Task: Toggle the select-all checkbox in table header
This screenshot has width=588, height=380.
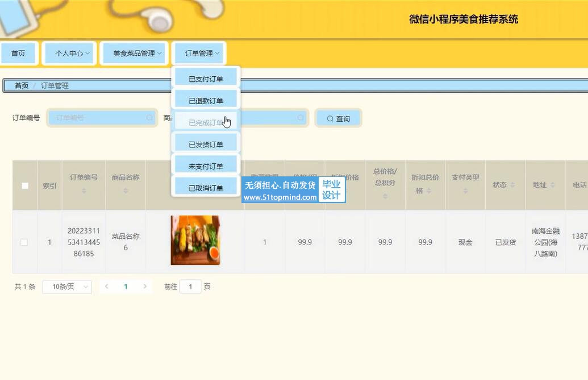Action: click(25, 185)
